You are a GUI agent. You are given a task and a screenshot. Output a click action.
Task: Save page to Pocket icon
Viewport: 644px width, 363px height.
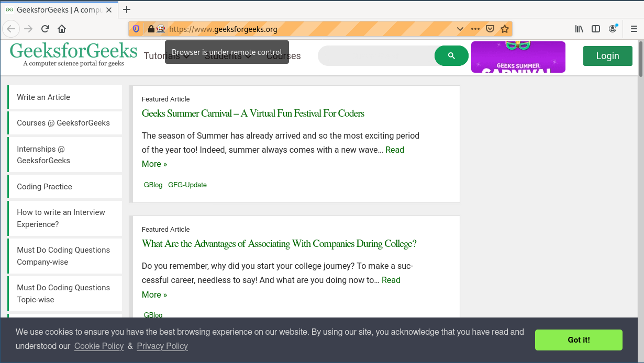coord(490,29)
